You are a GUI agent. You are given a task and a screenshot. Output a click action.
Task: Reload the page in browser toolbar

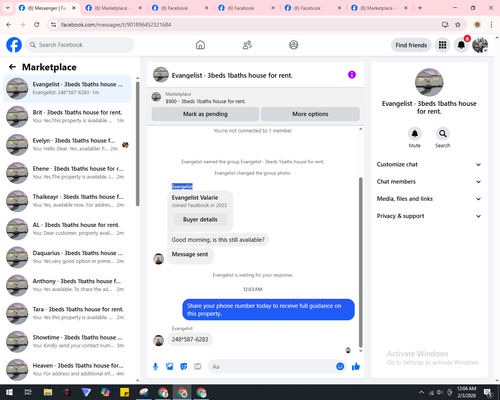pyautogui.click(x=37, y=25)
